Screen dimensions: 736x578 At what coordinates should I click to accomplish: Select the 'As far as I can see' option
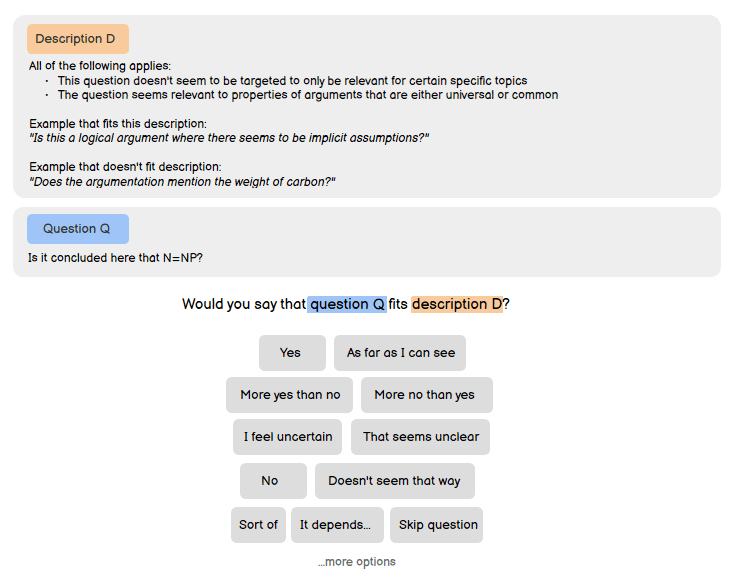coord(400,353)
